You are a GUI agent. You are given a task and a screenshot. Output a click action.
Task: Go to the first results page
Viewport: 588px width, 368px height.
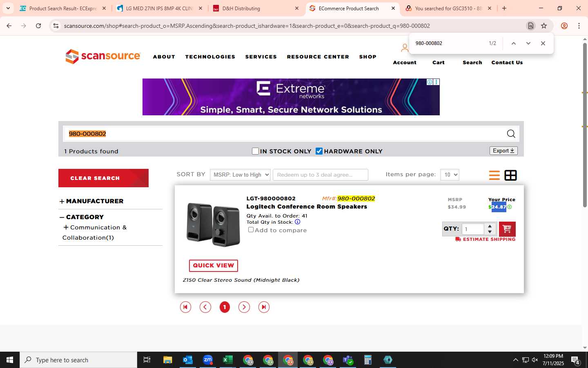[185, 307]
